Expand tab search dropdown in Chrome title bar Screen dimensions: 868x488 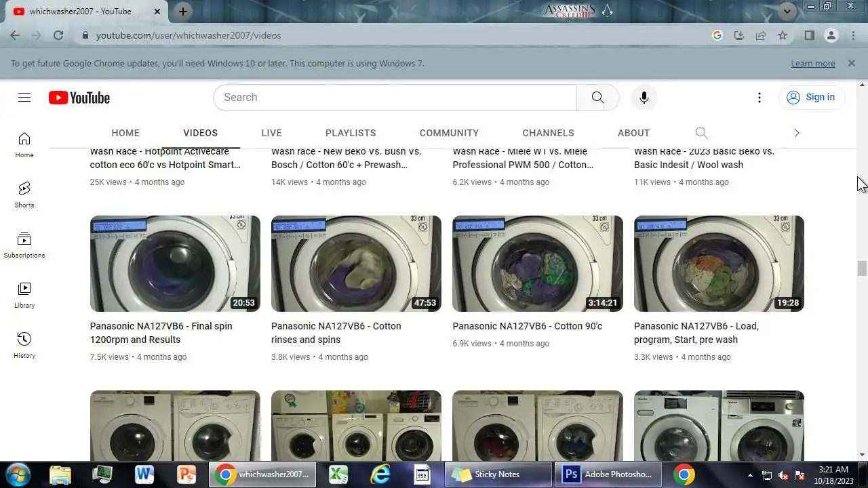coord(787,11)
